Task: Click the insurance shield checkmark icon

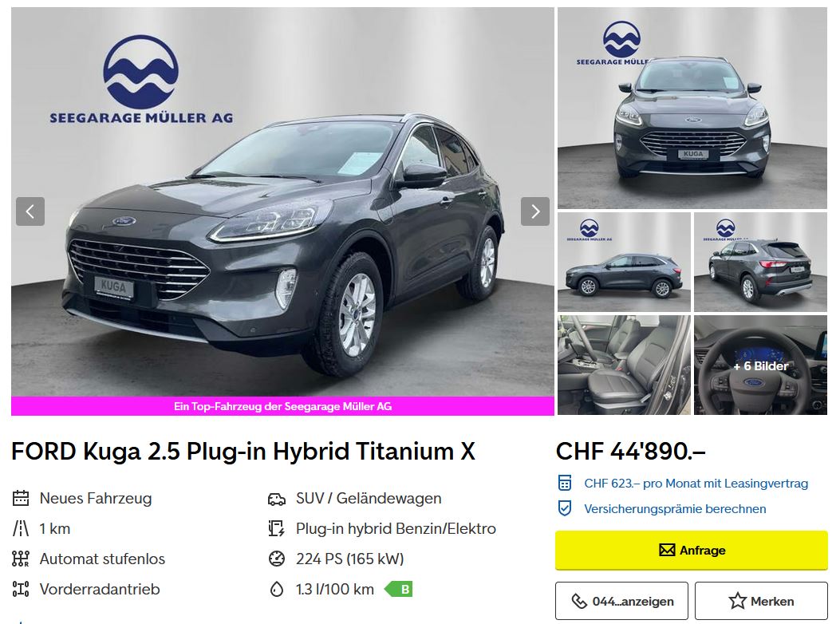Action: pyautogui.click(x=565, y=508)
